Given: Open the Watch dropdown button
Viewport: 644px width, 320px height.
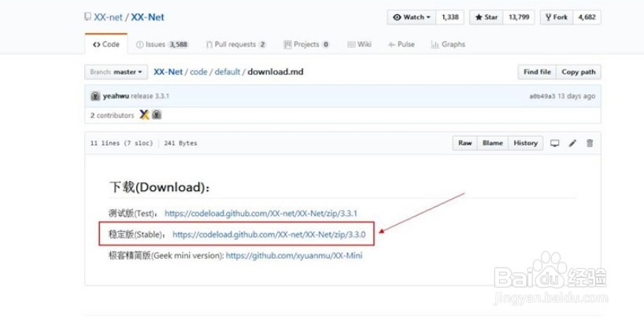Looking at the screenshot, I should [x=412, y=17].
